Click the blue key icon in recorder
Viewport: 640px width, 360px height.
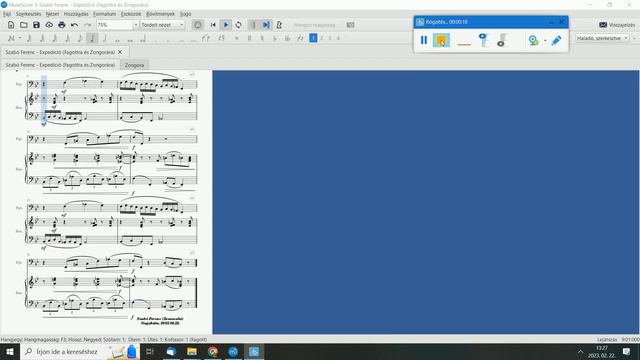[483, 40]
